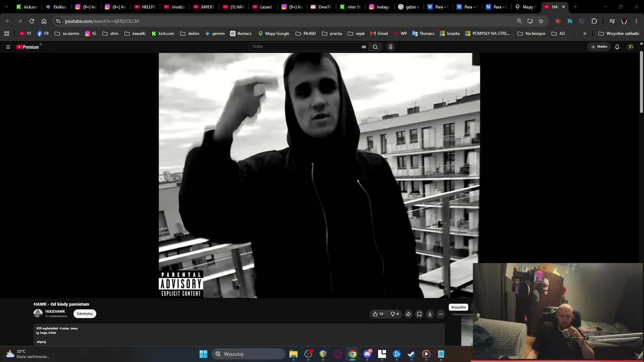The height and width of the screenshot is (362, 644).
Task: Open Discord from the taskbar
Action: coord(367,354)
